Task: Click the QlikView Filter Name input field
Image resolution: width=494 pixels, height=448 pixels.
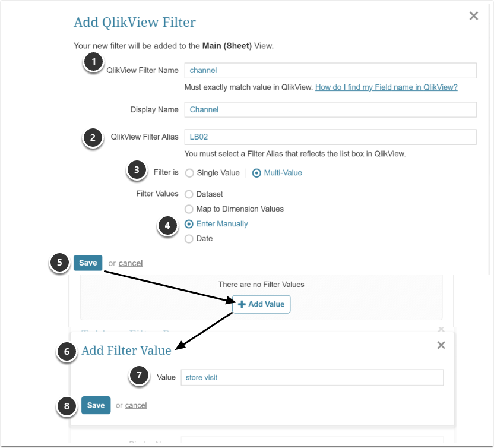Action: click(x=330, y=70)
